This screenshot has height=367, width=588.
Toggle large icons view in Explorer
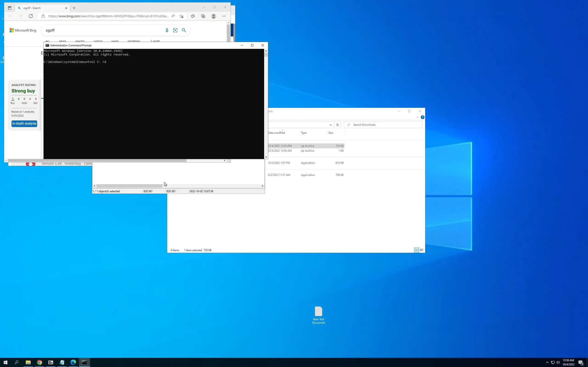[422, 250]
